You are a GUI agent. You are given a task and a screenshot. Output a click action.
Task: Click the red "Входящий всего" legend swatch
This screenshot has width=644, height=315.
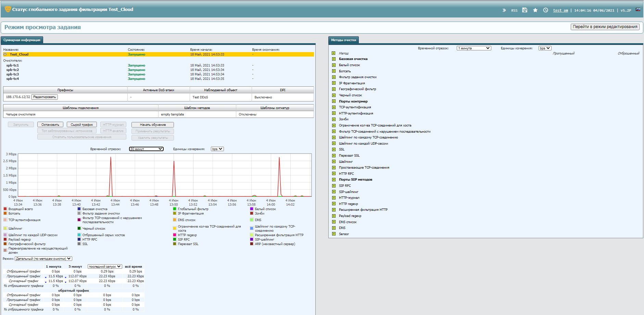click(x=5, y=209)
